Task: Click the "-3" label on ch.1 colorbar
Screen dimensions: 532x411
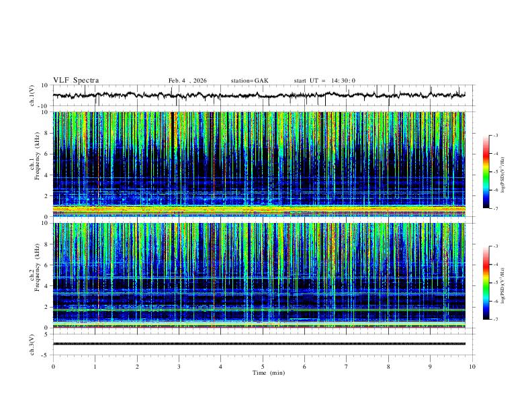Action: click(x=495, y=136)
